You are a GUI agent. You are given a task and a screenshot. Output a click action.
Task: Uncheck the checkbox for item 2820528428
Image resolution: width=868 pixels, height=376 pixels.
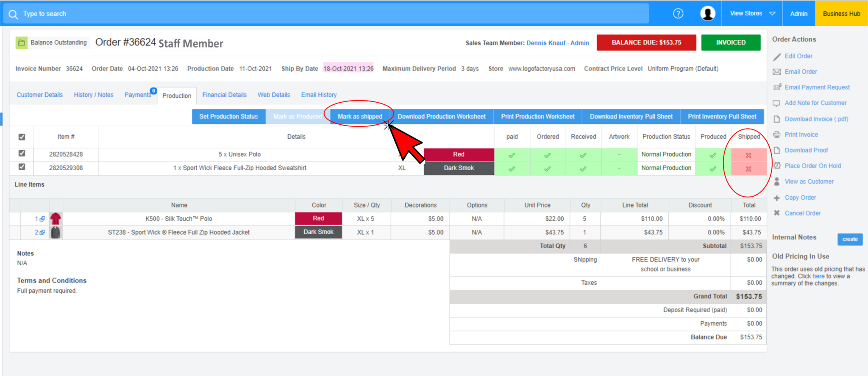pyautogui.click(x=22, y=153)
